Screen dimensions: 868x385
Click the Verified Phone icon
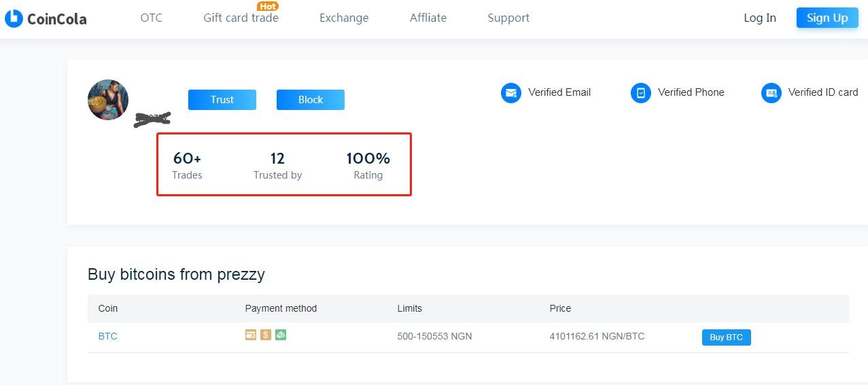(641, 93)
